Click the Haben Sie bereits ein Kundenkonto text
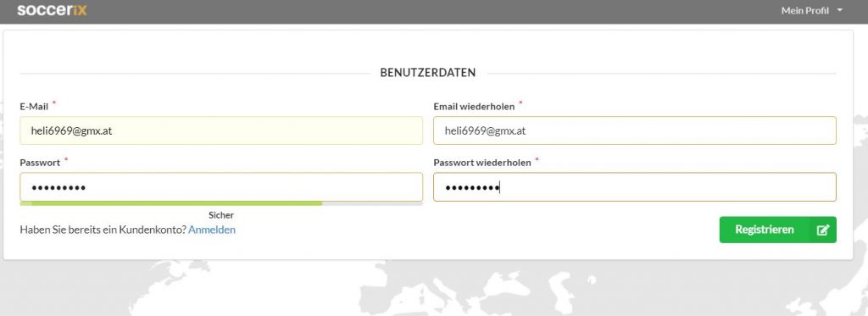Viewport: 868px width, 316px height. (x=103, y=230)
